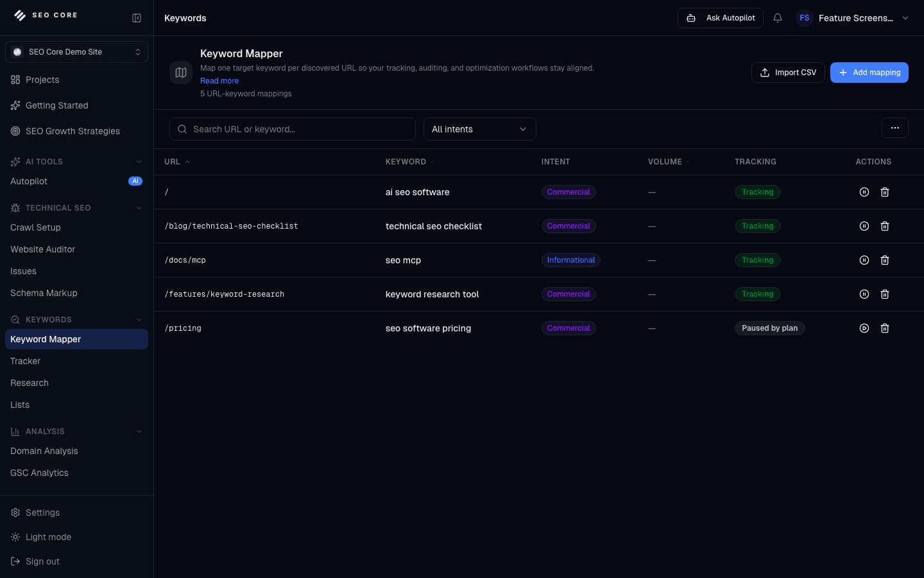
Task: Open the Research page
Action: pos(76,383)
